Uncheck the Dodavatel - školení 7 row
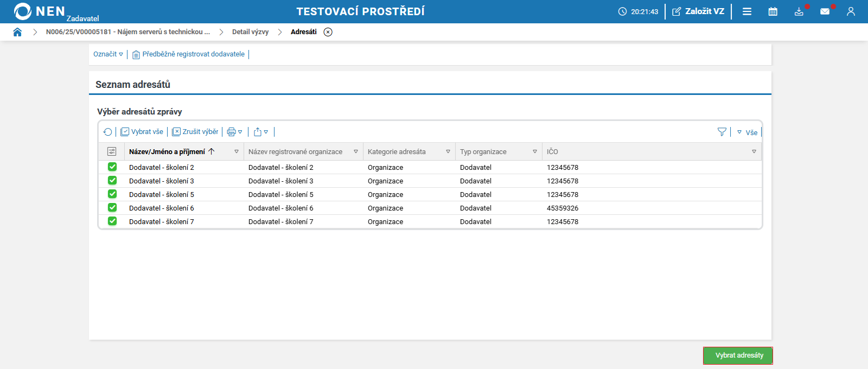 coord(112,221)
